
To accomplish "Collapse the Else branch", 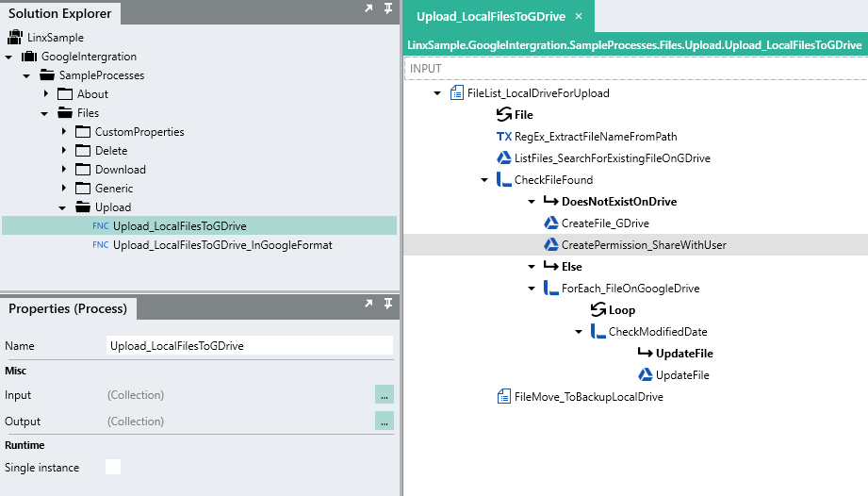I will [532, 267].
